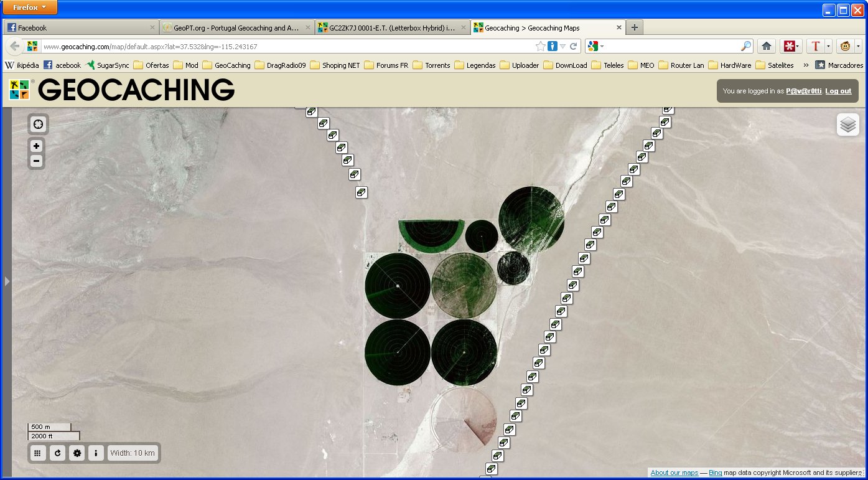The width and height of the screenshot is (868, 480).
Task: Click the red asterisk add-on icon
Action: [x=789, y=46]
